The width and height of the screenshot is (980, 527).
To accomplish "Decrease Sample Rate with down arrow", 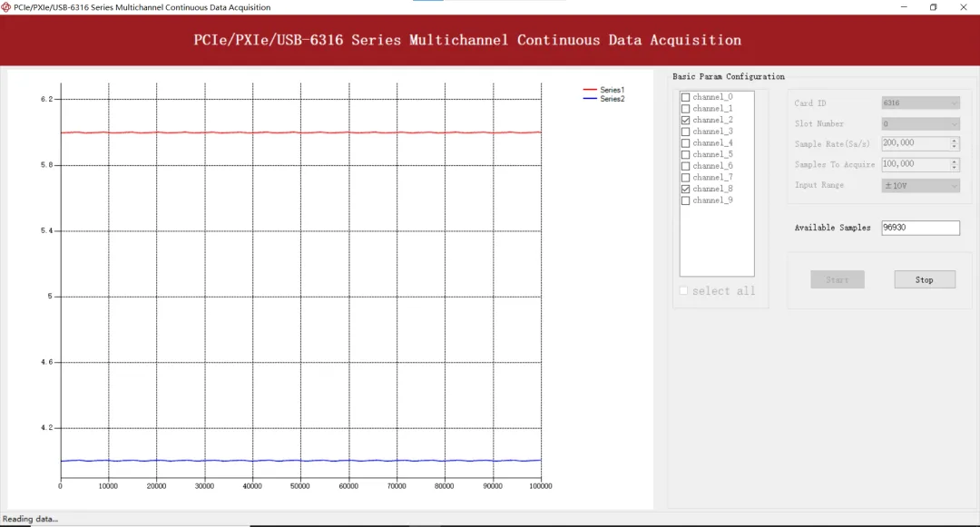I will pyautogui.click(x=955, y=147).
